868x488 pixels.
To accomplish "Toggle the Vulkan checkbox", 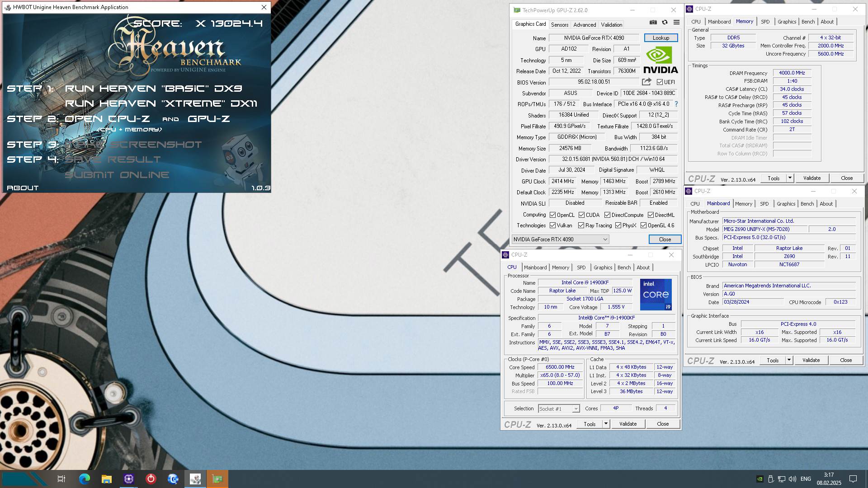I will pos(552,225).
